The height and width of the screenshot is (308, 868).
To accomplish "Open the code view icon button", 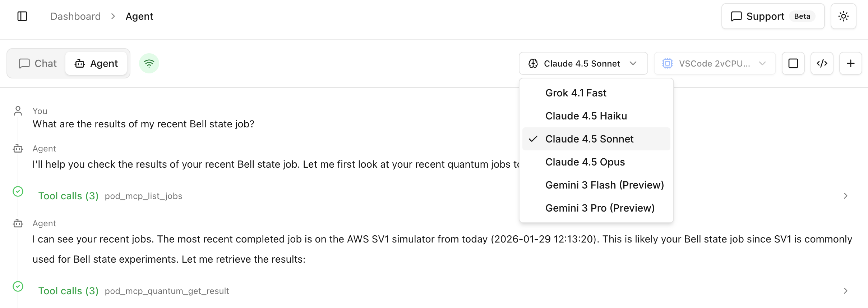I will (822, 63).
